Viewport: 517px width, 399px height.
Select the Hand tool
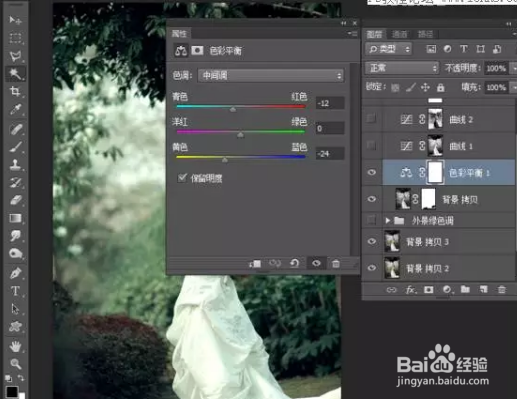(15, 346)
